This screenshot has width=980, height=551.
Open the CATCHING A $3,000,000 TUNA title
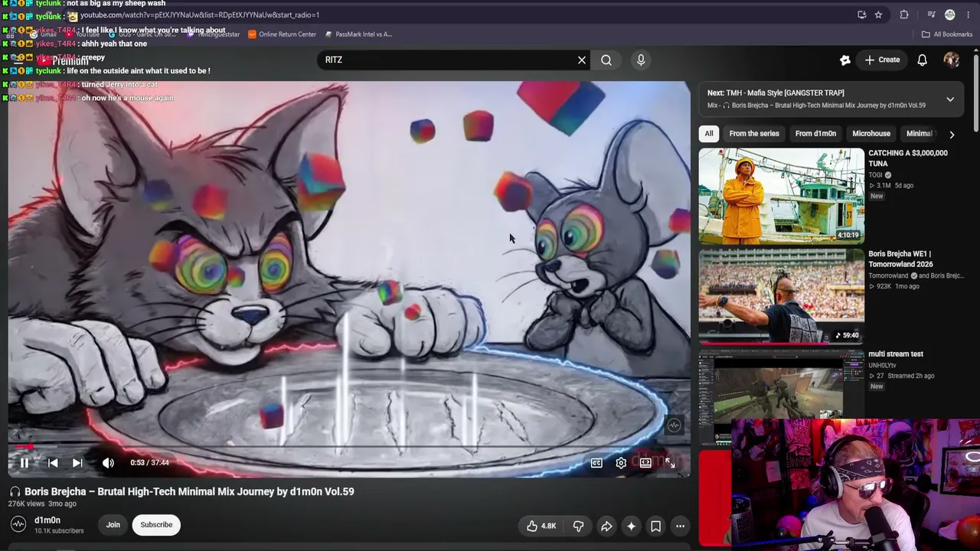point(908,158)
